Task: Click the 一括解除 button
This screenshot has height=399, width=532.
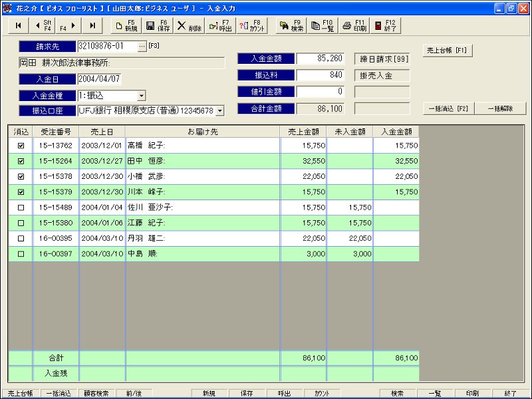Action: click(501, 109)
